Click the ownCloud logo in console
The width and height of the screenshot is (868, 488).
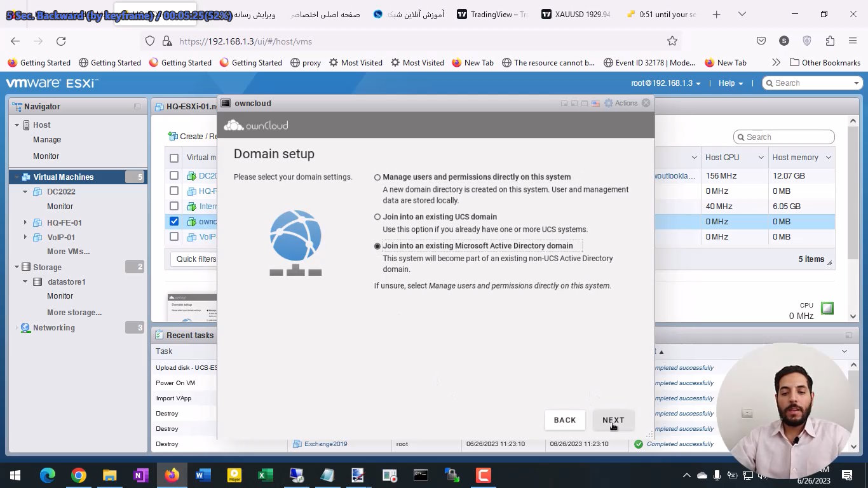(x=256, y=125)
